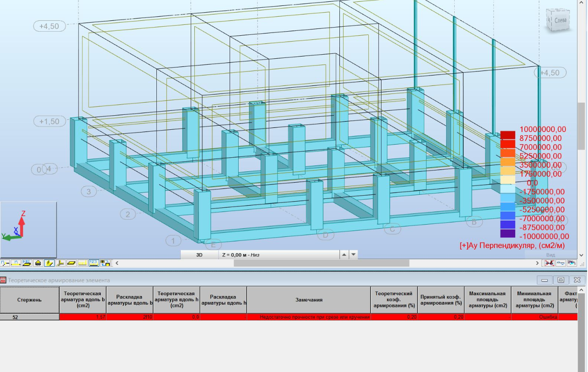Click the local axes display icon
588x372 pixels.
pos(60,263)
